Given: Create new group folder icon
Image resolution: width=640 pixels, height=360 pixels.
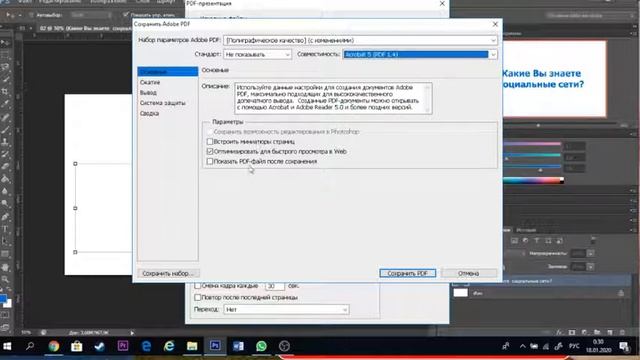Looking at the screenshot, I should 597,333.
